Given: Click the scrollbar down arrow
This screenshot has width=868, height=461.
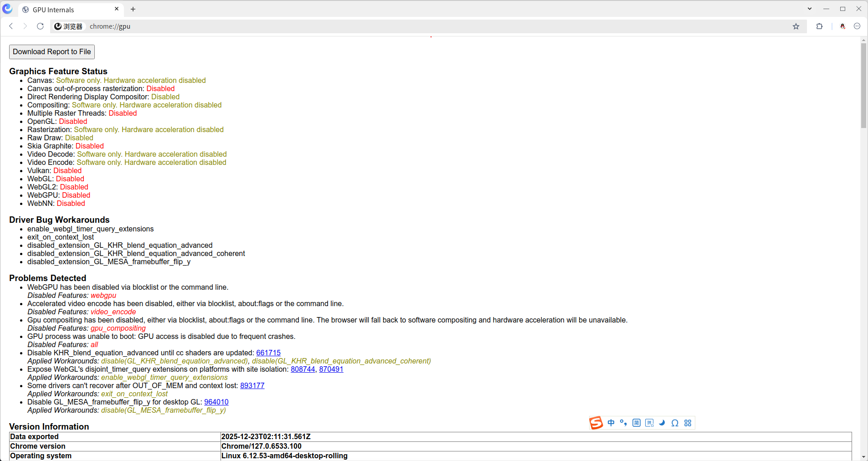Looking at the screenshot, I should (863, 457).
